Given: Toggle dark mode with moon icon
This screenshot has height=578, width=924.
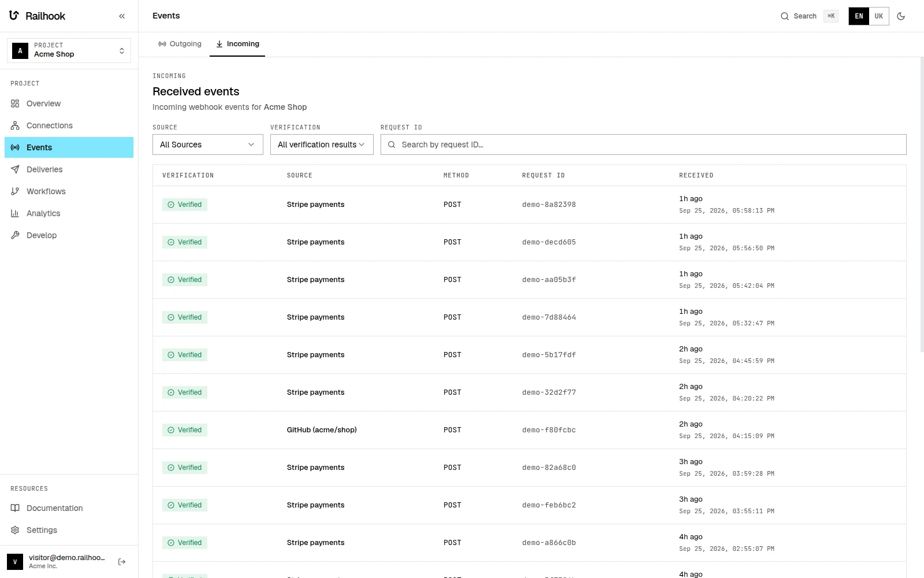Looking at the screenshot, I should point(901,16).
